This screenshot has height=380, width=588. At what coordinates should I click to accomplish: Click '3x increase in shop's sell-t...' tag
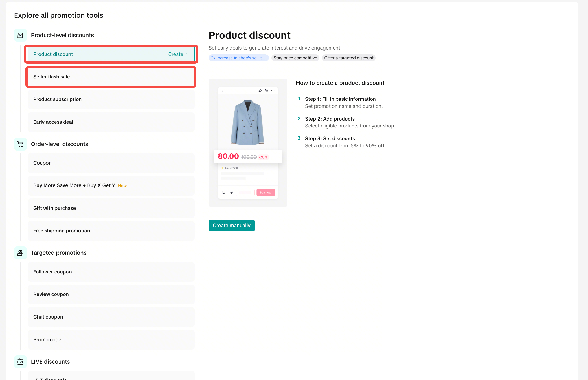pos(238,58)
